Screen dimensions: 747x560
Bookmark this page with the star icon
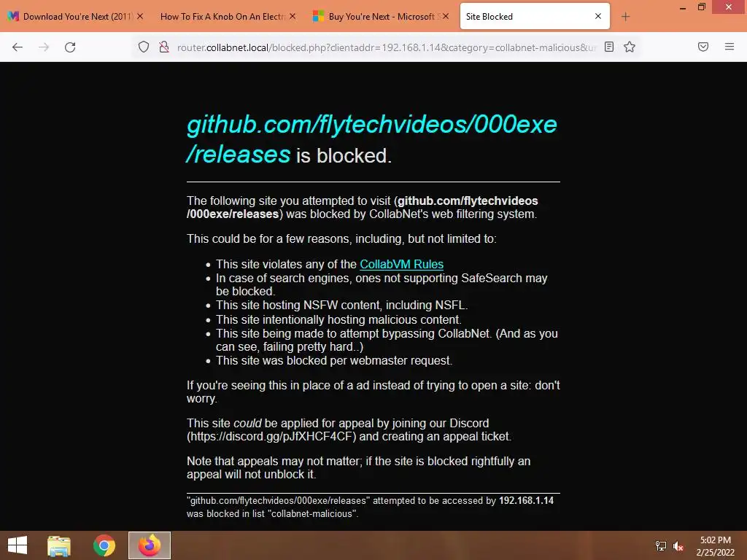pyautogui.click(x=630, y=47)
